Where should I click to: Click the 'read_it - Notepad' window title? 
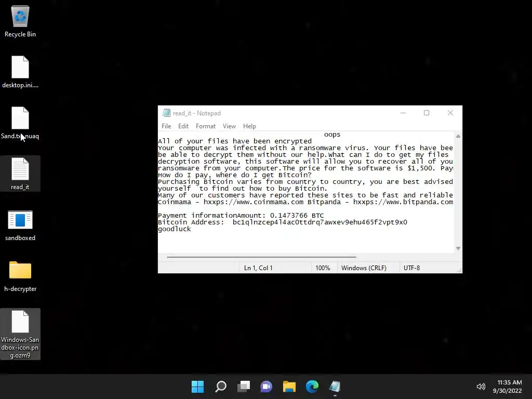click(197, 113)
